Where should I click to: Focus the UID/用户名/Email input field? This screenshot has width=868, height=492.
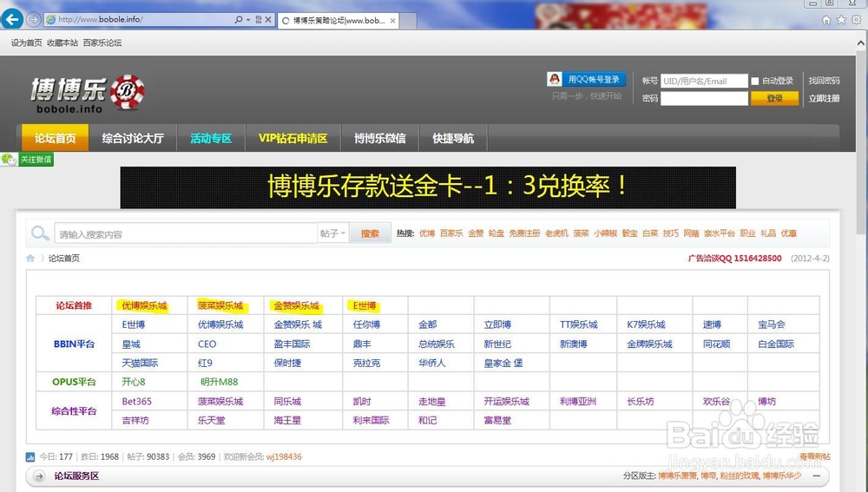(704, 81)
